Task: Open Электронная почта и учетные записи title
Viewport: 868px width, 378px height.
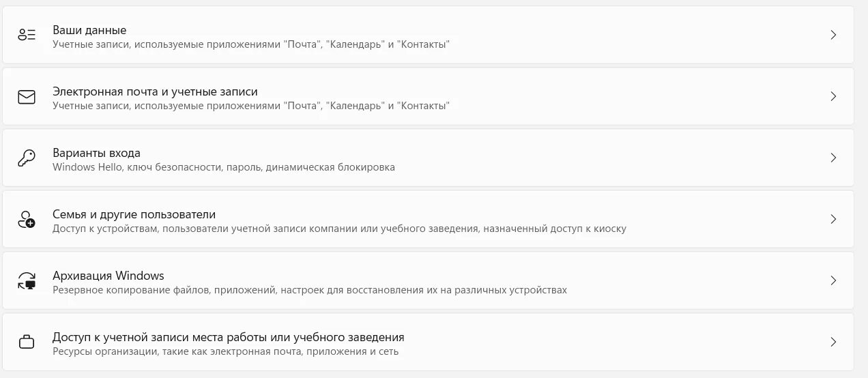Action: click(x=155, y=91)
